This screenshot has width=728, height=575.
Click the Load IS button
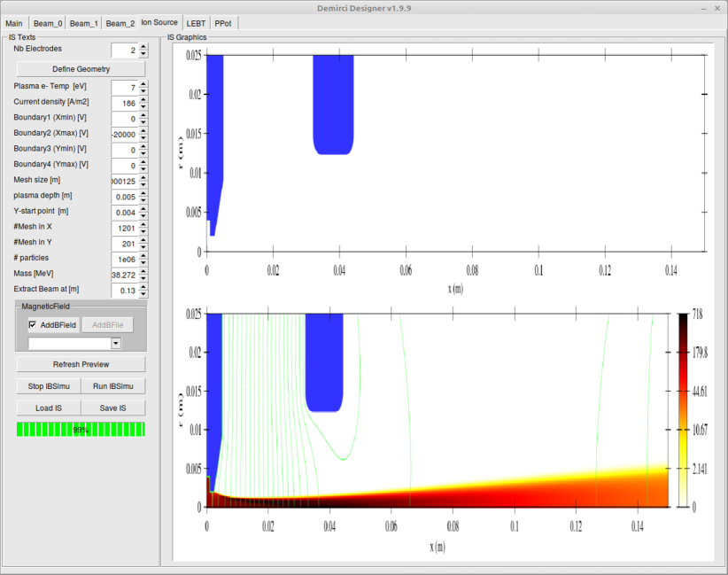[x=49, y=408]
